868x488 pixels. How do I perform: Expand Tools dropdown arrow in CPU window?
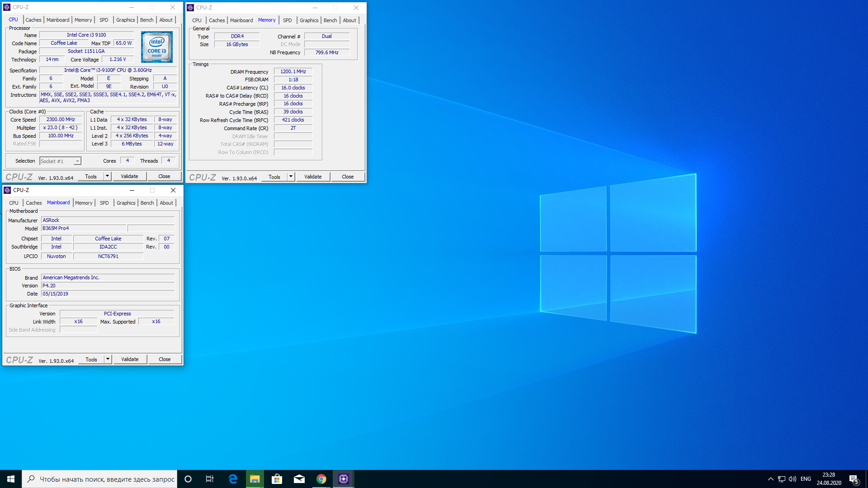pos(108,176)
